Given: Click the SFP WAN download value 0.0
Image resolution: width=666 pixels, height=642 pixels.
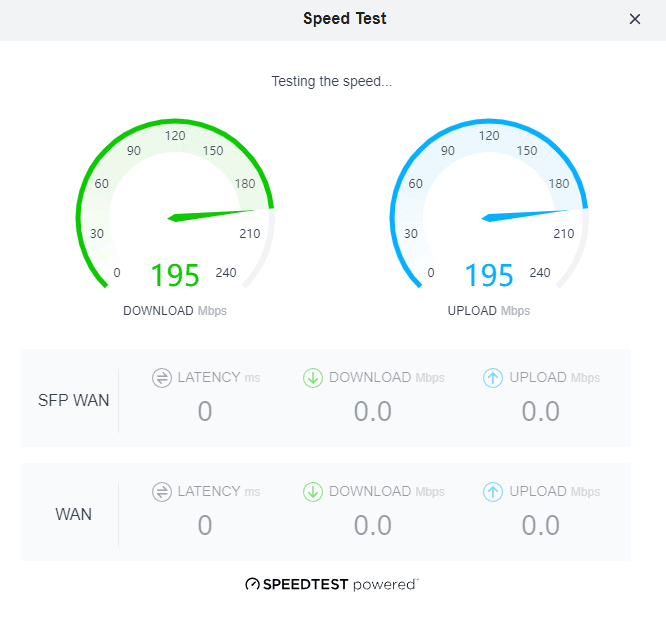Looking at the screenshot, I should point(373,411).
